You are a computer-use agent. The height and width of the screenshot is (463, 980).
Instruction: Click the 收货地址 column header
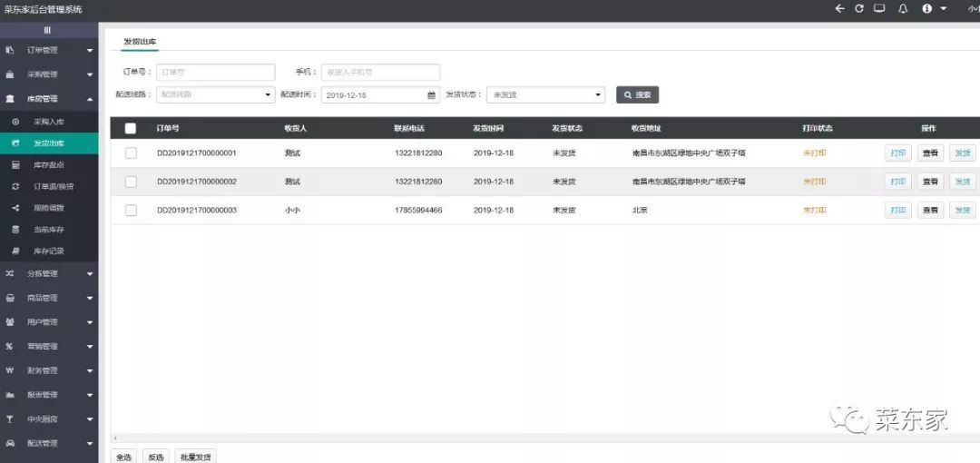click(646, 128)
